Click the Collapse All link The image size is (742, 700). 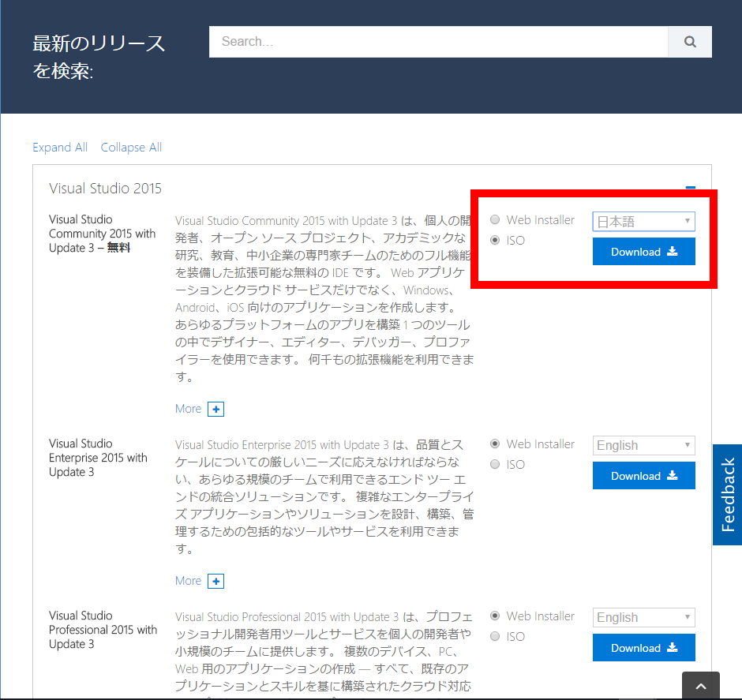coord(131,147)
